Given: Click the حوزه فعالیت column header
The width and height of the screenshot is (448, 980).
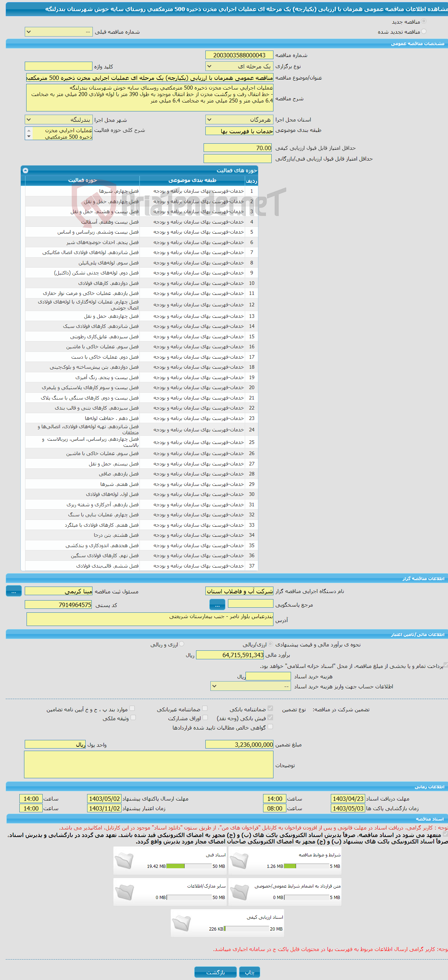Looking at the screenshot, I should (x=82, y=180).
